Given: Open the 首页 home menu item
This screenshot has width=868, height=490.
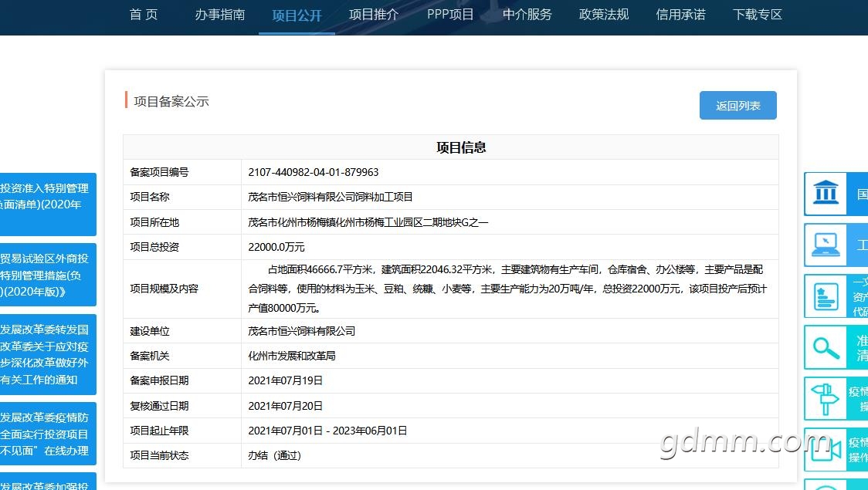Looking at the screenshot, I should pos(144,15).
